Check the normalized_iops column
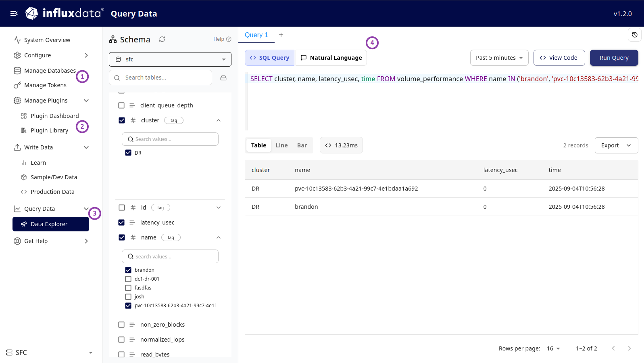 [121, 340]
